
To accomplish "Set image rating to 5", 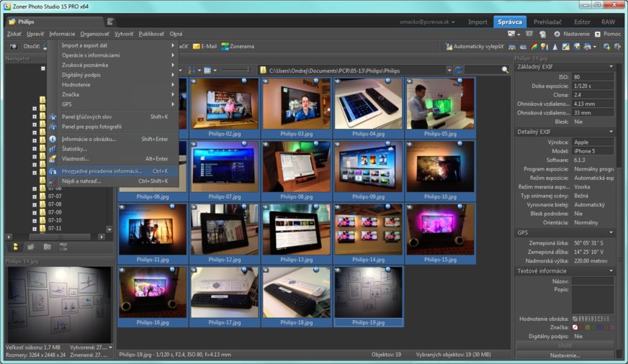I will tap(606, 319).
